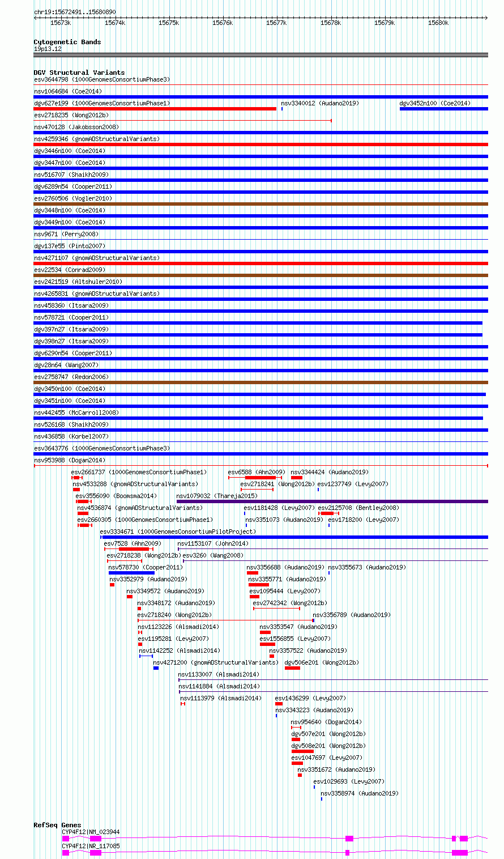Click the red bar under dgv508e201 (Wong2012b)

[x=302, y=751]
